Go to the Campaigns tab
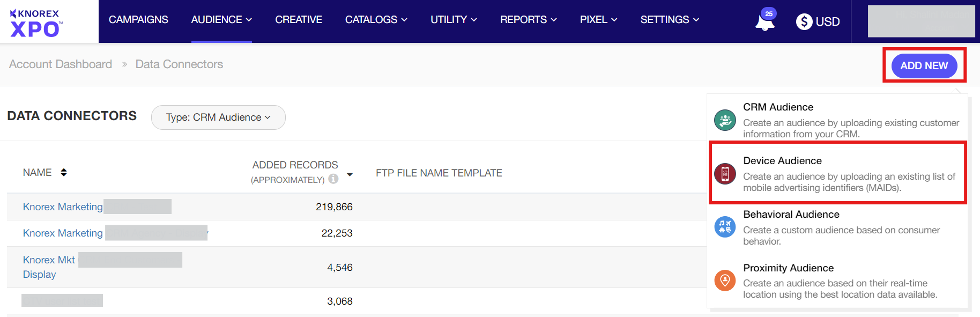980x317 pixels. 138,20
